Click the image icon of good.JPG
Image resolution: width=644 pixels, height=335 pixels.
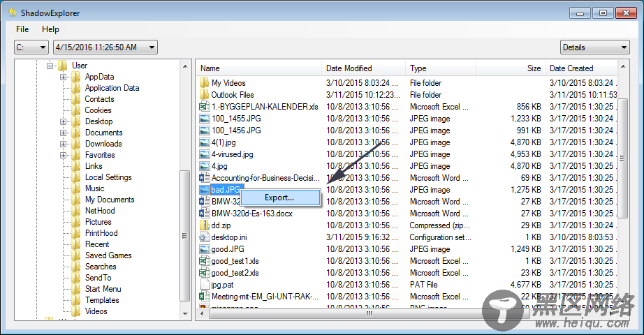204,249
